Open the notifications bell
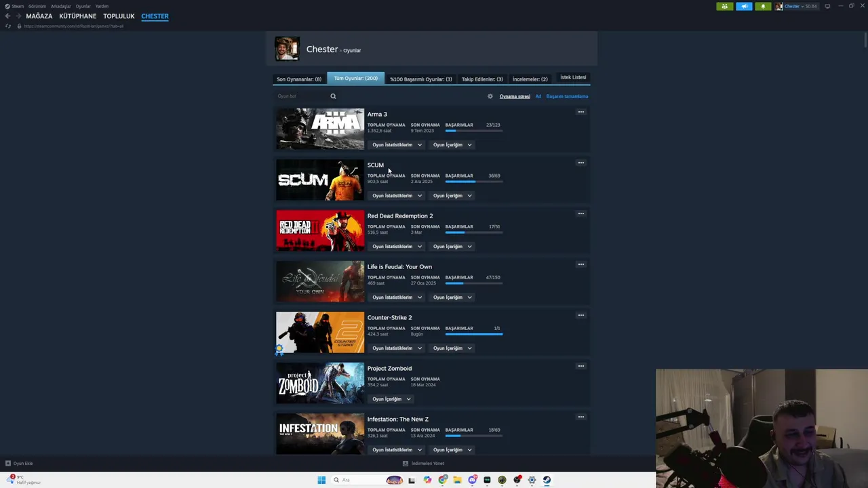The width and height of the screenshot is (868, 488). 763,6
